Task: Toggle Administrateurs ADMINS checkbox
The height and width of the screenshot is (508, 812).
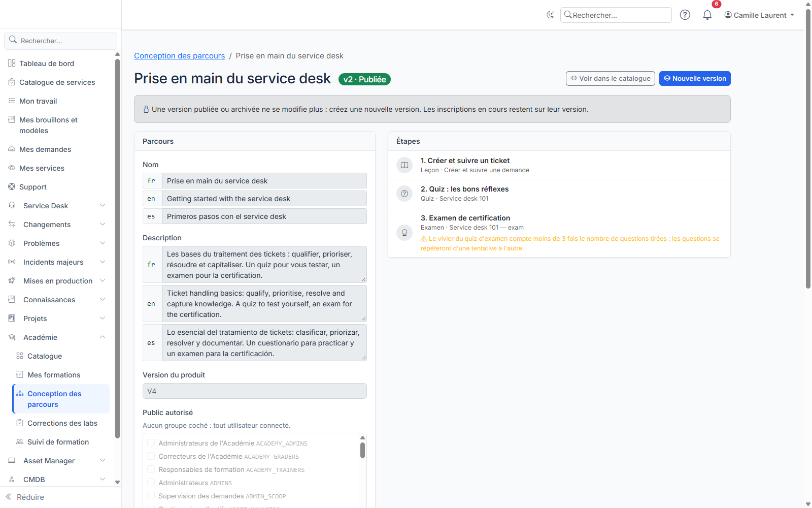Action: click(x=151, y=483)
